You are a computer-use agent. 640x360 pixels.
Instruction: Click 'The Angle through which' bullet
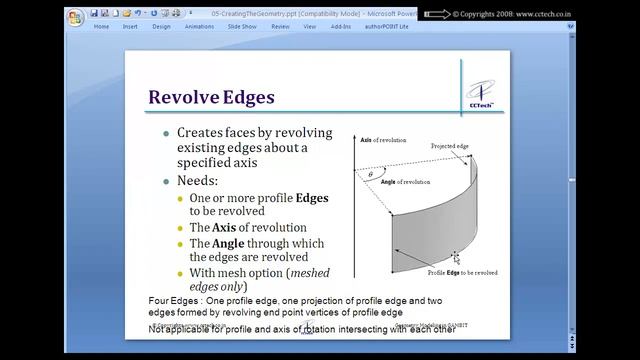[x=257, y=250]
